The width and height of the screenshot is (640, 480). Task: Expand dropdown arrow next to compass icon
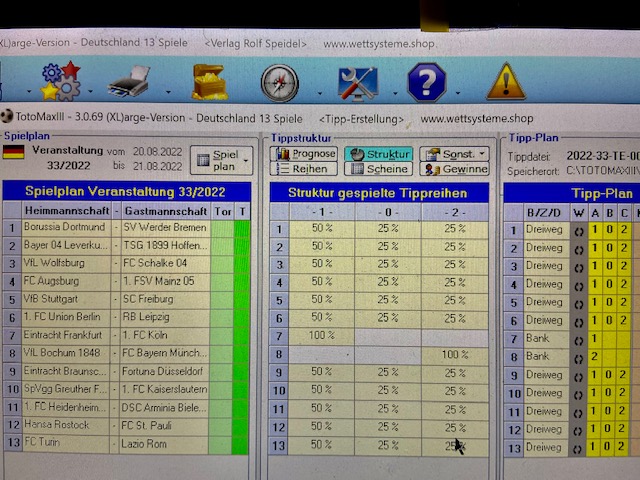pyautogui.click(x=320, y=93)
